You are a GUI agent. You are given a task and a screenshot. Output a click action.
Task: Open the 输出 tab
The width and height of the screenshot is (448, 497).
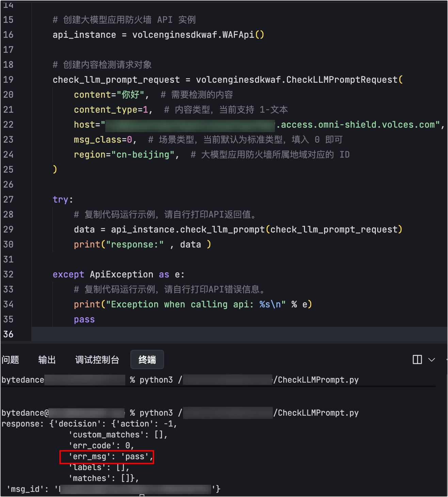[x=47, y=359]
